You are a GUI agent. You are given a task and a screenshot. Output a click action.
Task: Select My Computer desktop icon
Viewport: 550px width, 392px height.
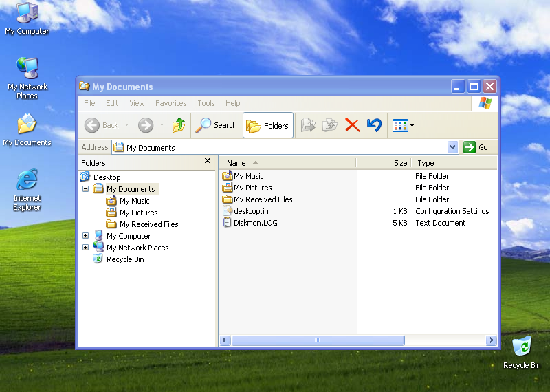click(27, 19)
